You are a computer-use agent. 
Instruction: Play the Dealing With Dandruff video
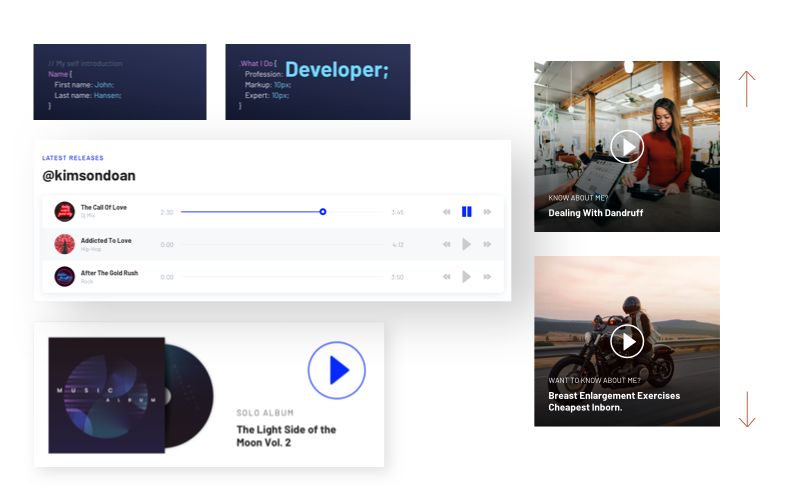pyautogui.click(x=627, y=147)
